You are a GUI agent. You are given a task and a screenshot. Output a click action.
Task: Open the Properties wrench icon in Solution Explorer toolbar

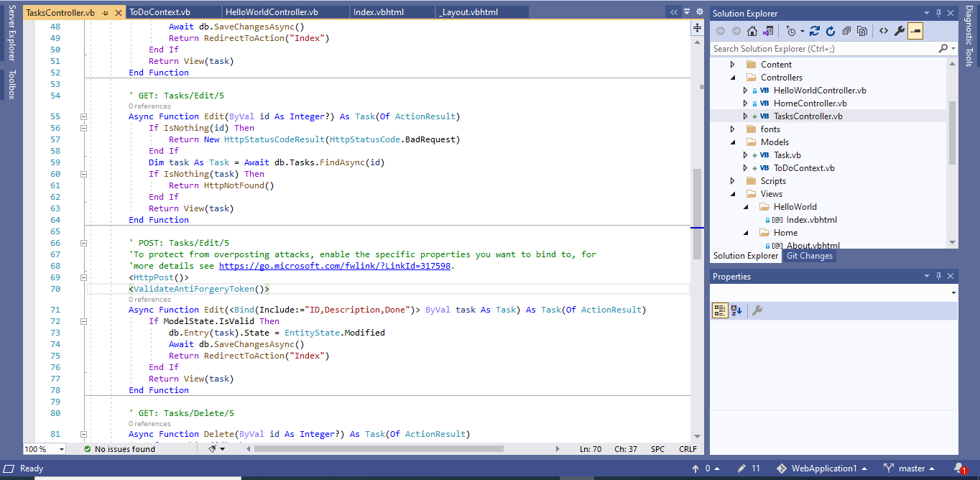pyautogui.click(x=900, y=30)
